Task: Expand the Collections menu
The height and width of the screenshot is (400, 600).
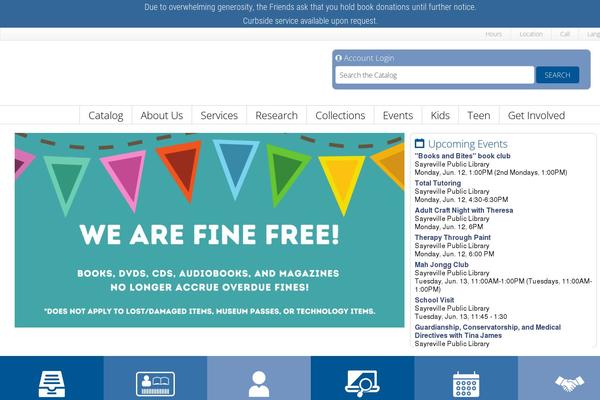Action: (340, 115)
